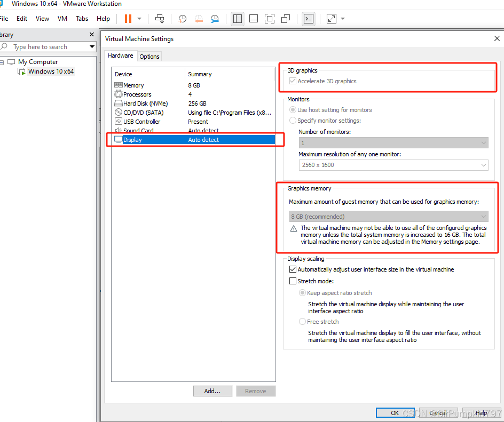
Task: Close the Virtual Machine Settings dialog
Action: tap(497, 38)
